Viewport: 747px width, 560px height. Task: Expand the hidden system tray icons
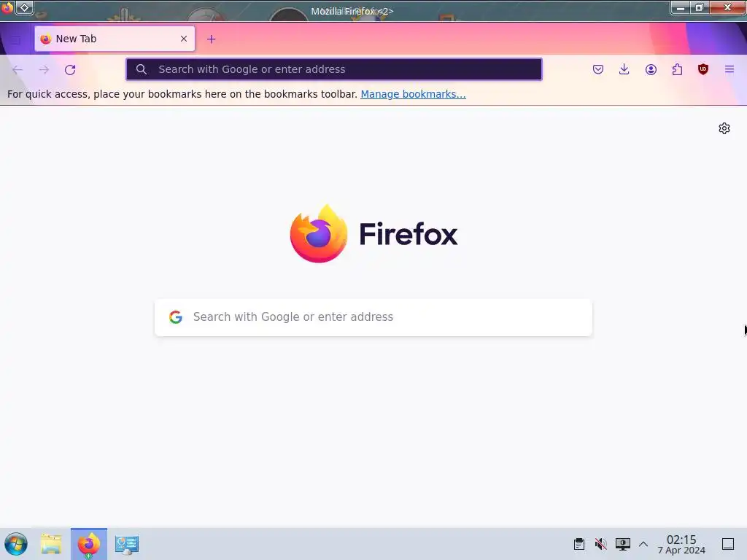[643, 544]
